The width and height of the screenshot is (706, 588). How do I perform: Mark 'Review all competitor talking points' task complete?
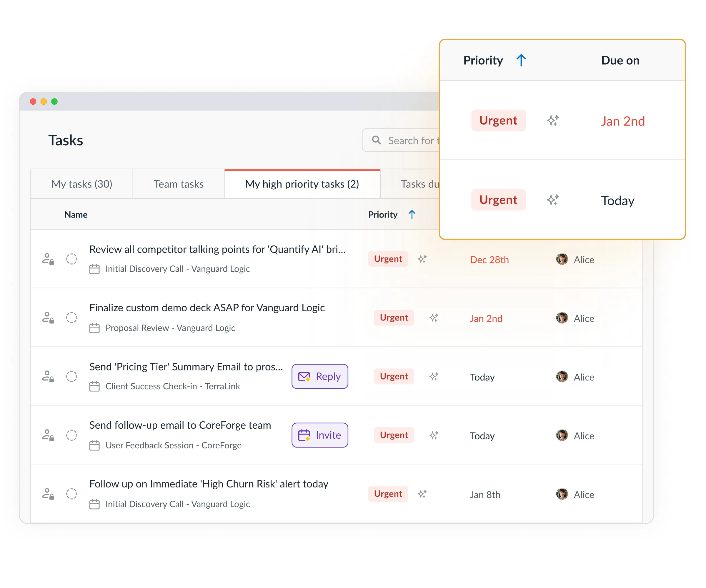point(71,259)
